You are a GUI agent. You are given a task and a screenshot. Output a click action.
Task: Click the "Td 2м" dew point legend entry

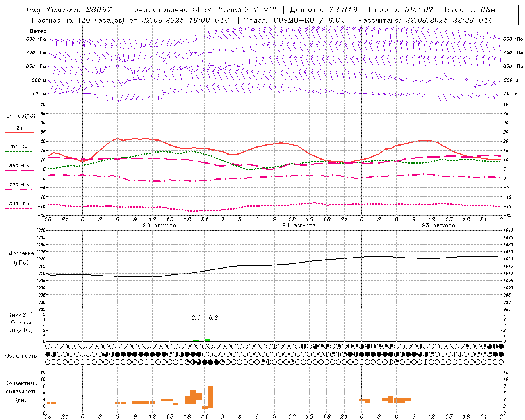click(x=19, y=147)
